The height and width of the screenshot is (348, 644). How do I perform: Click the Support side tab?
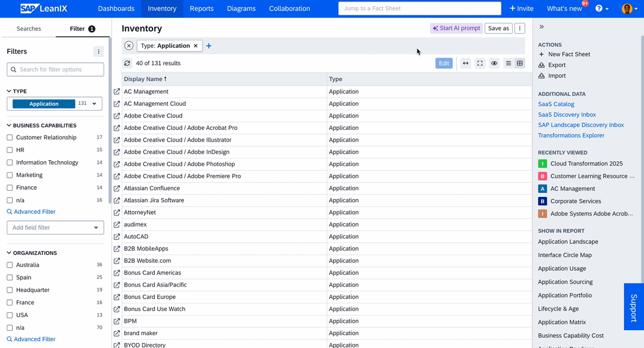click(634, 307)
